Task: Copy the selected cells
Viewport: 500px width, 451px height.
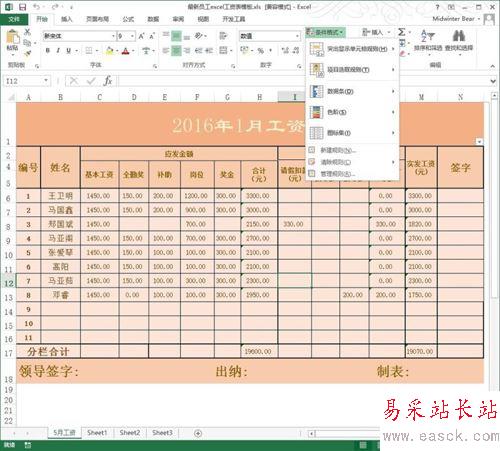Action: (27, 42)
